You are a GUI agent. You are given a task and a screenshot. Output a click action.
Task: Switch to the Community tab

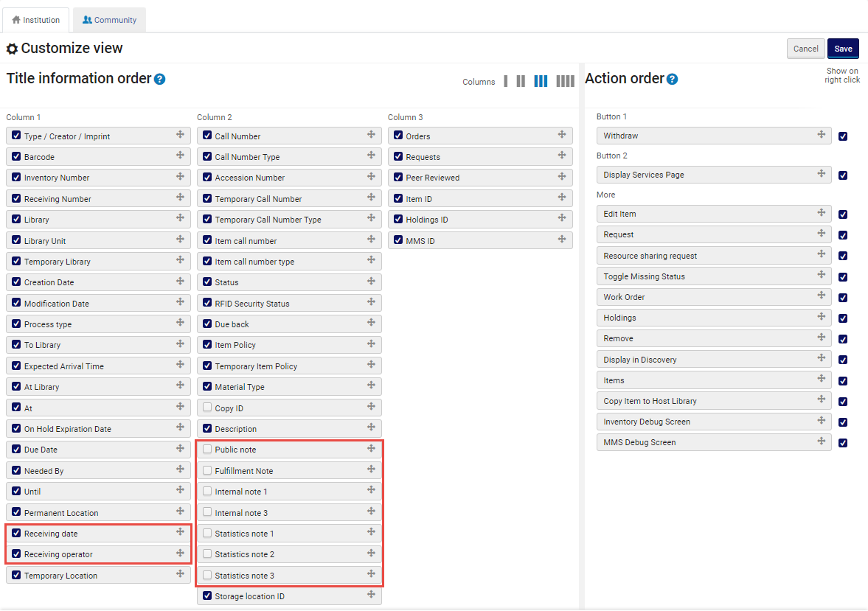coord(110,20)
